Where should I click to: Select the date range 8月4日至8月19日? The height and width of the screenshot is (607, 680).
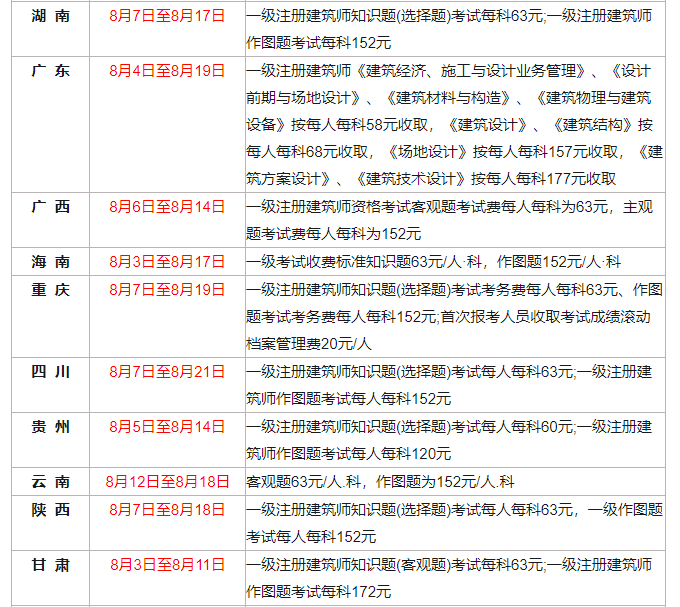(167, 71)
